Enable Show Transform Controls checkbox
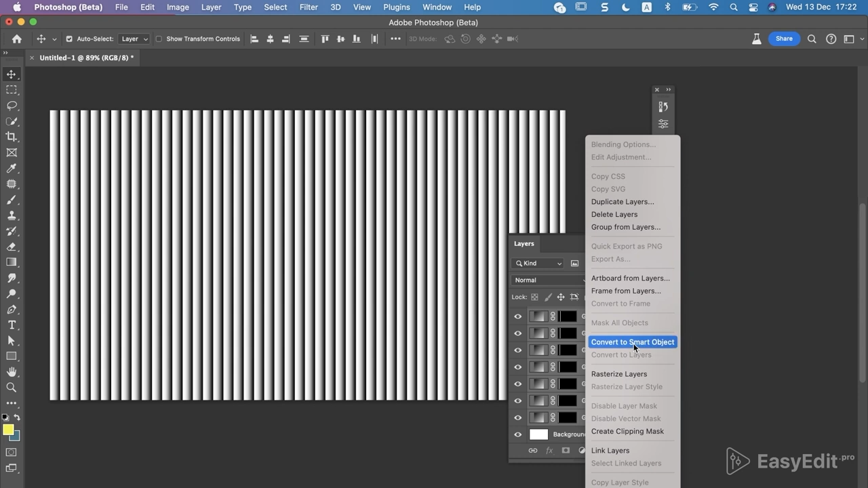 [159, 39]
